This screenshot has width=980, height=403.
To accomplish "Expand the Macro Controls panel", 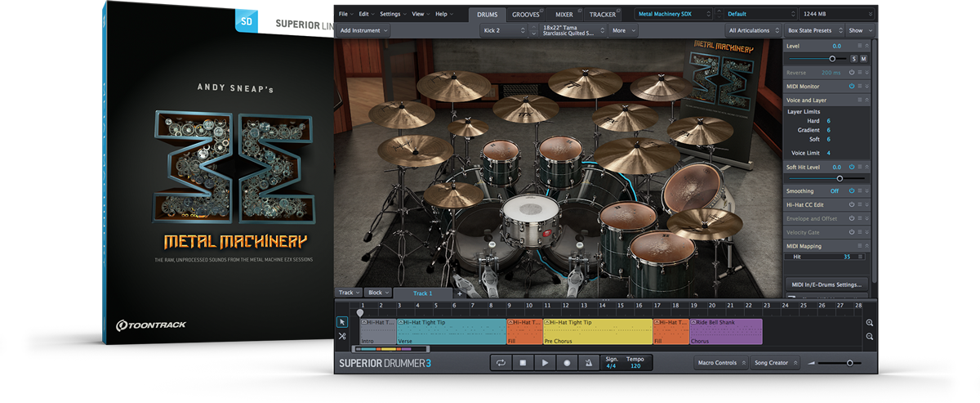I will (721, 363).
